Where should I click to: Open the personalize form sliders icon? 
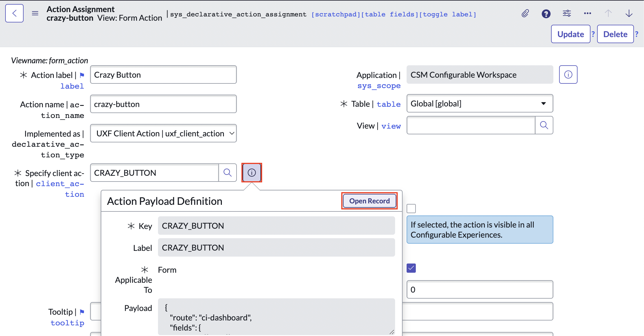click(x=567, y=13)
